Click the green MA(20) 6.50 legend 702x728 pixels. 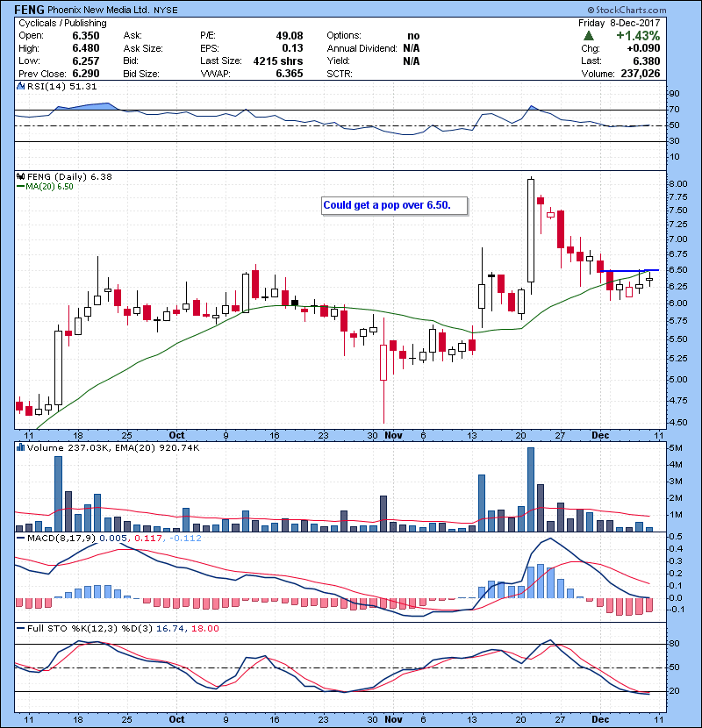(x=45, y=186)
